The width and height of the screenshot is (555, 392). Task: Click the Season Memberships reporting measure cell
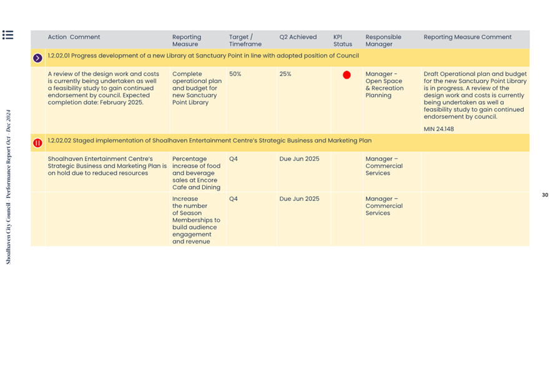click(x=196, y=220)
